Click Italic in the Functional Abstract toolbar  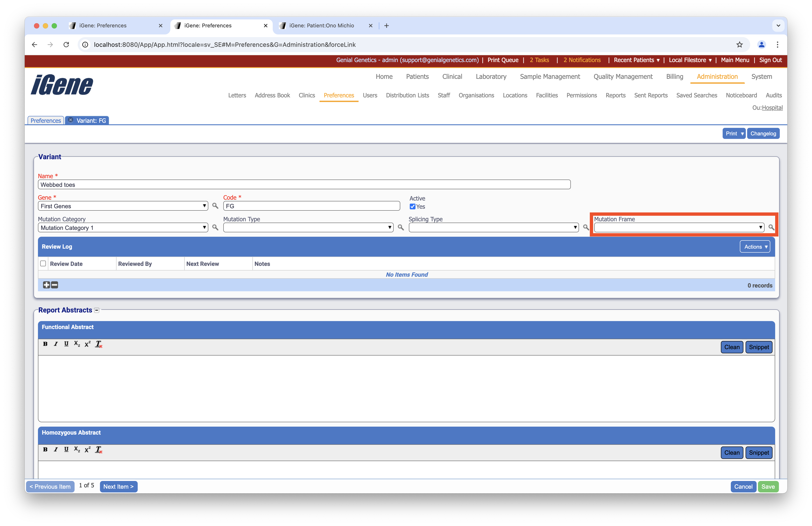click(56, 344)
